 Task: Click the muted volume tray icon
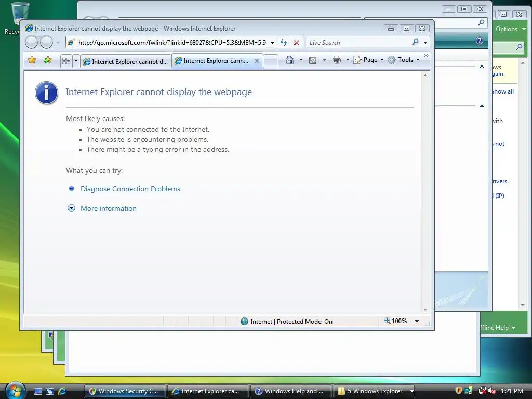point(493,391)
